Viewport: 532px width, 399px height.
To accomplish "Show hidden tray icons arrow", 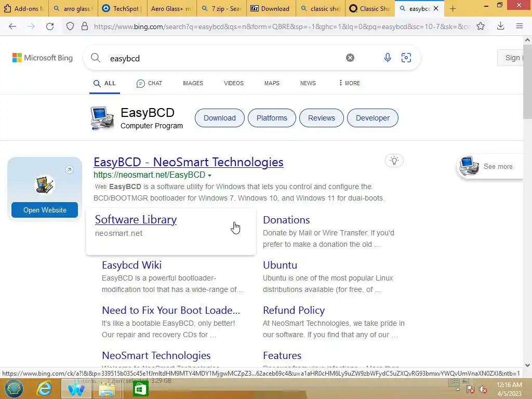I will click(x=458, y=390).
